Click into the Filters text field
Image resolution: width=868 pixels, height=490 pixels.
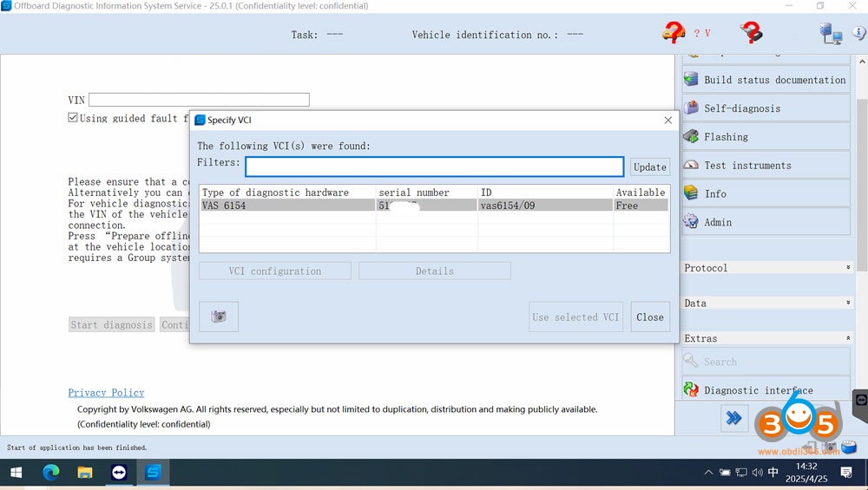coord(434,167)
